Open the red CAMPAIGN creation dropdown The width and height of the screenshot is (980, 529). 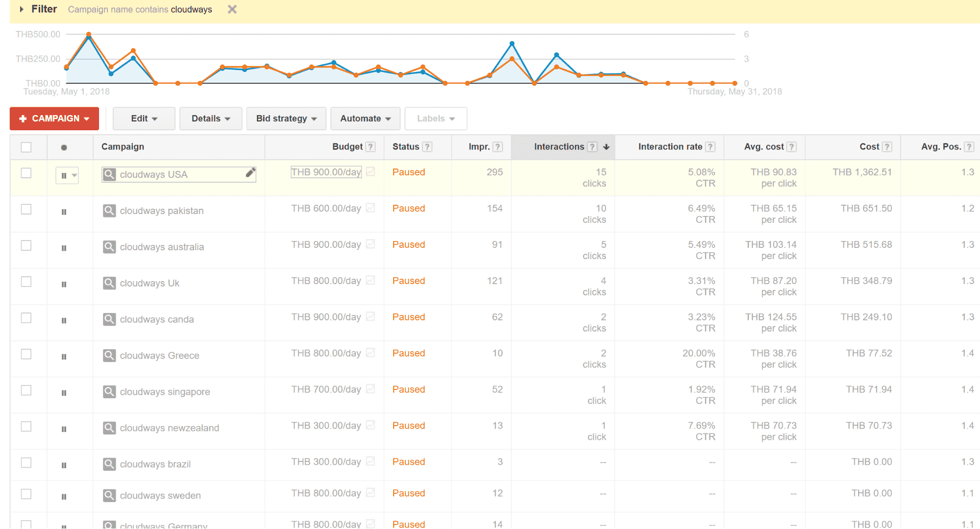(54, 119)
